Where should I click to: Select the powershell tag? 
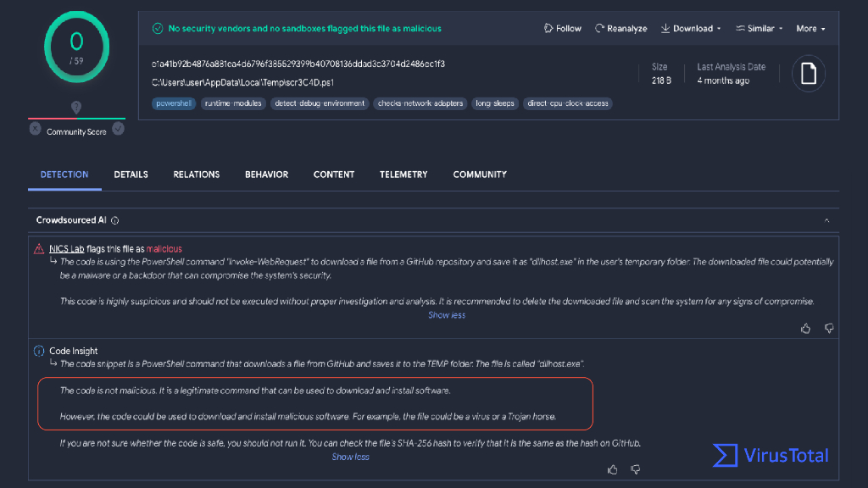click(x=173, y=103)
